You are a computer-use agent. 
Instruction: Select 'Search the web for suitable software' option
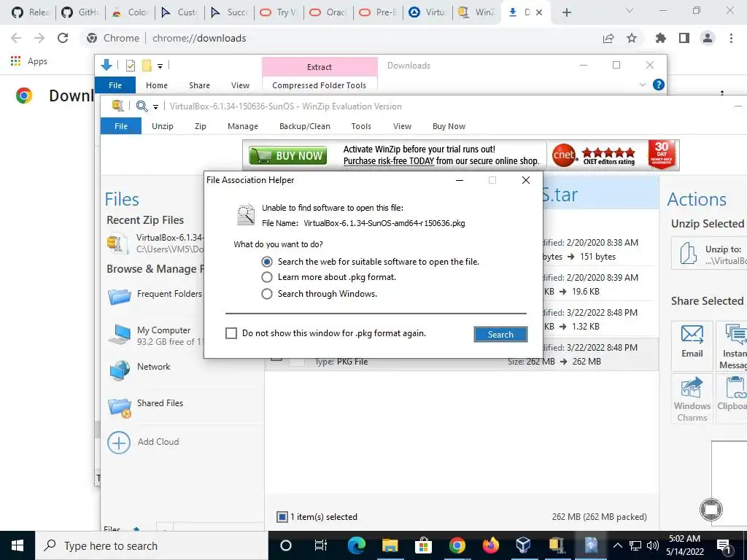pyautogui.click(x=267, y=262)
